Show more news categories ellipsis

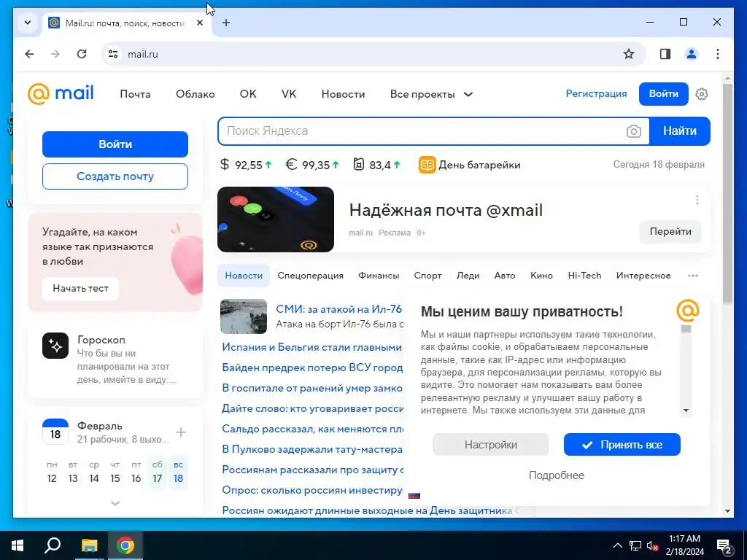693,276
